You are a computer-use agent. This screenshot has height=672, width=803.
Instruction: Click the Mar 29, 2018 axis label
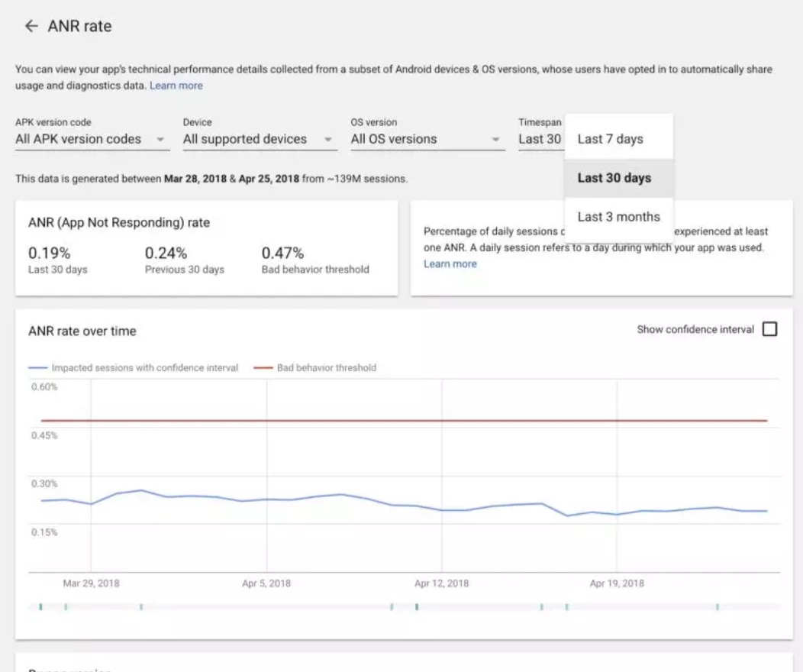[x=91, y=583]
